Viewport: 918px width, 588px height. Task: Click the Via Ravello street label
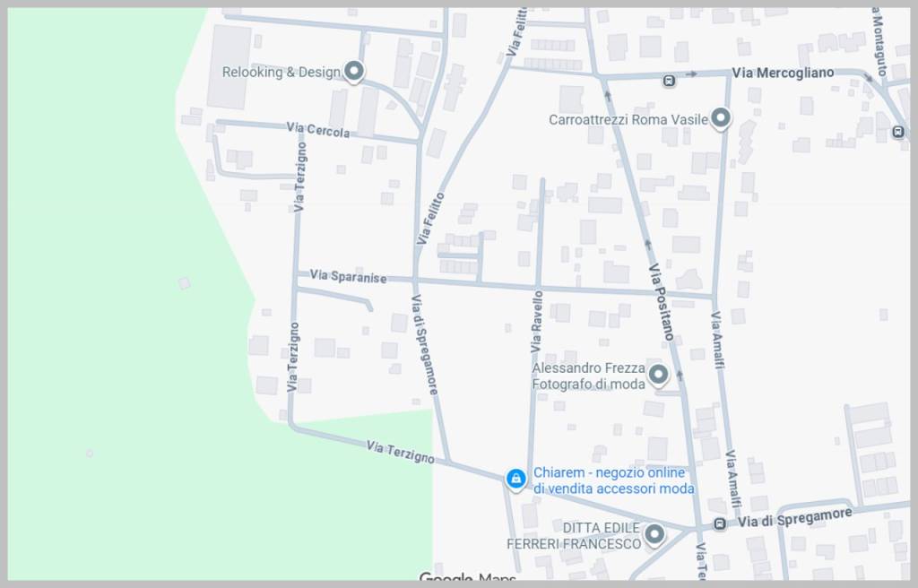536,322
